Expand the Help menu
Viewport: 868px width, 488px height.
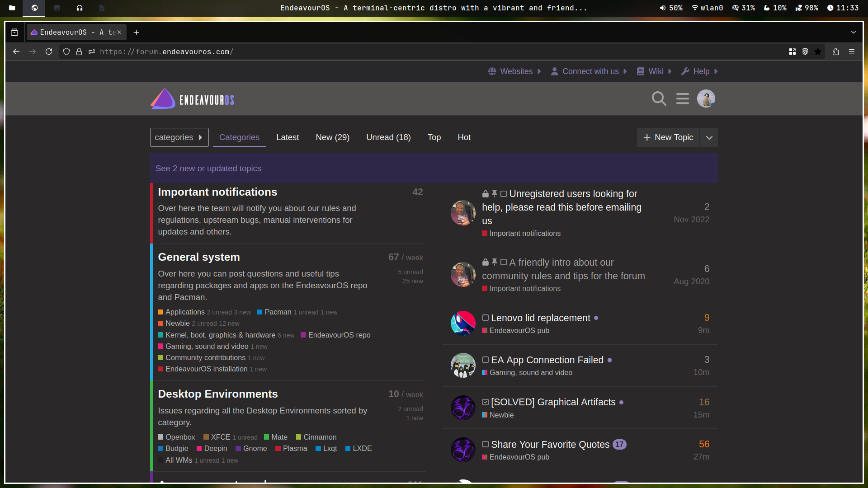(x=699, y=71)
